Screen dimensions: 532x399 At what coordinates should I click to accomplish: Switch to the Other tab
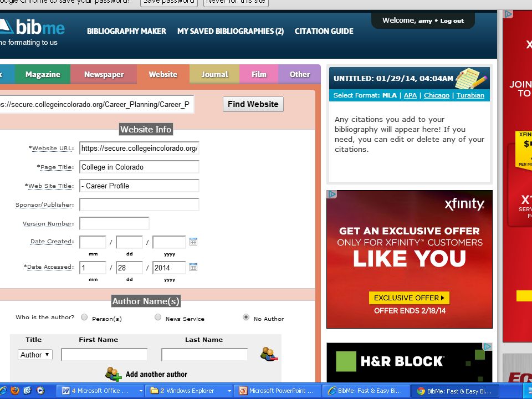[x=300, y=74]
